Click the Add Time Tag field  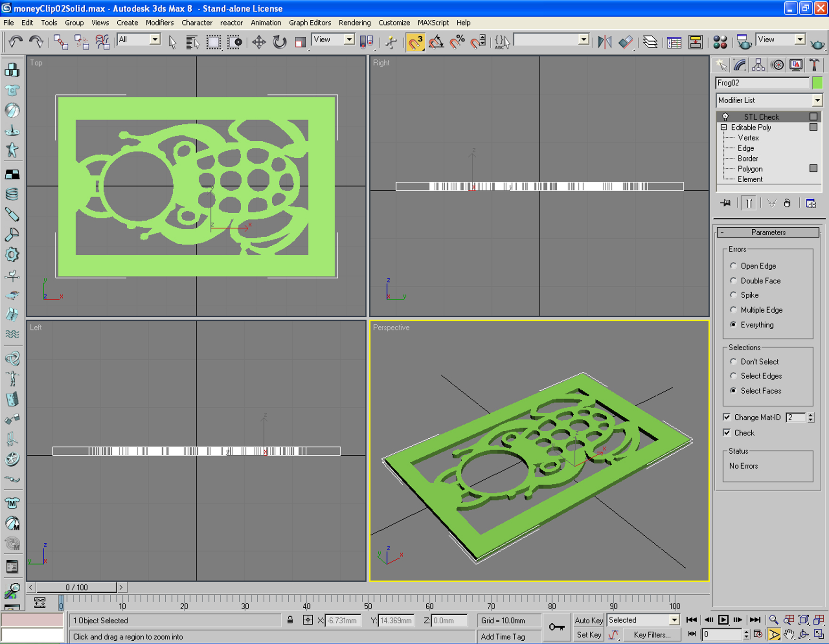point(509,636)
